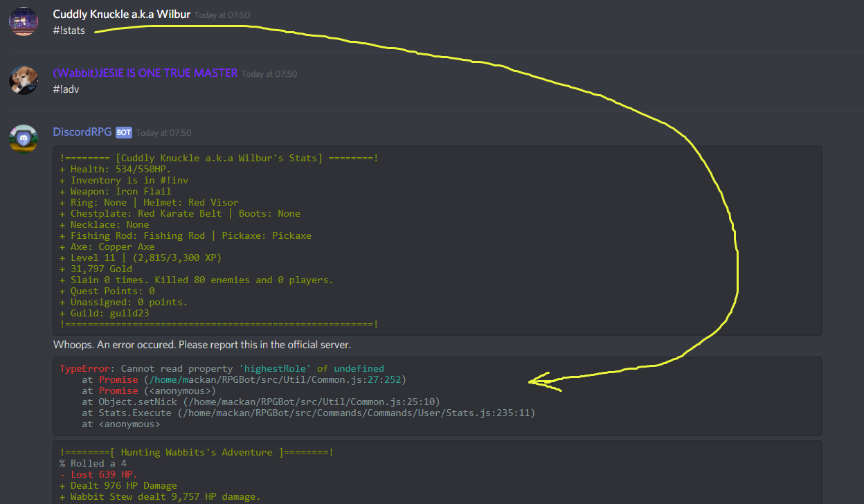The height and width of the screenshot is (504, 864).
Task: Click the 'Unassigned: 0 points.' line
Action: [124, 302]
